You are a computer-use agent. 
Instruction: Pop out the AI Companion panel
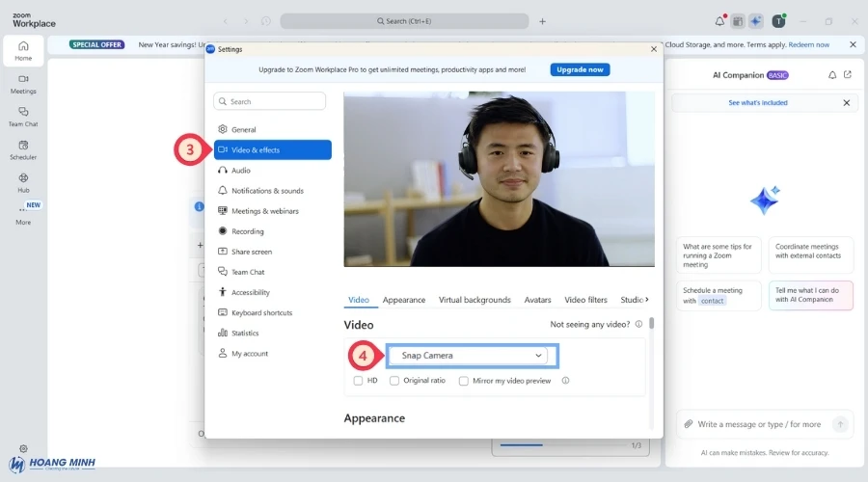[847, 75]
